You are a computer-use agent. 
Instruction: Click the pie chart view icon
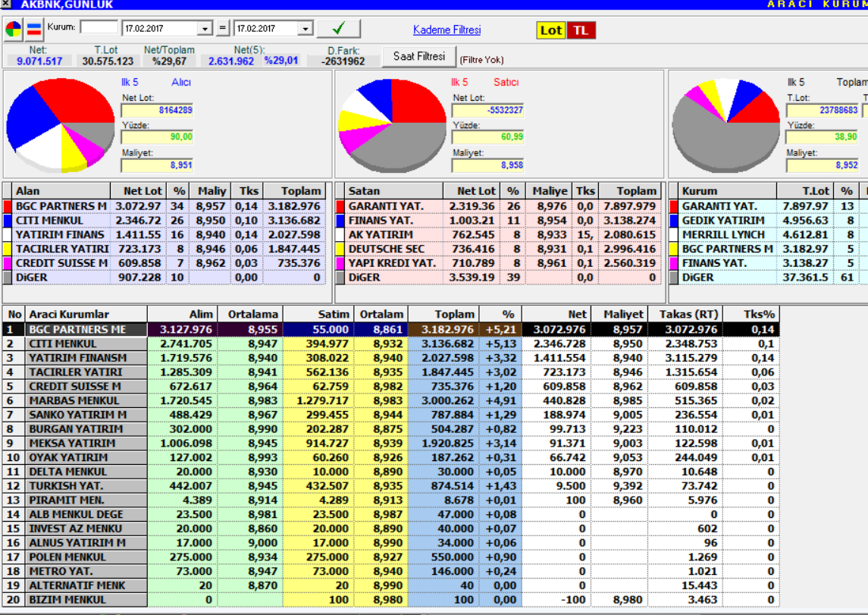point(14,29)
